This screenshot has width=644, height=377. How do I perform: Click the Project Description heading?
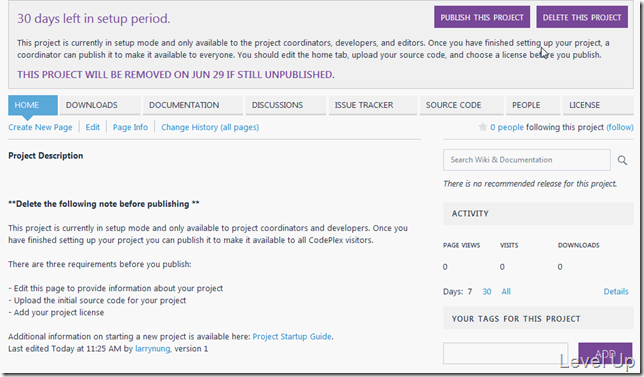point(46,156)
